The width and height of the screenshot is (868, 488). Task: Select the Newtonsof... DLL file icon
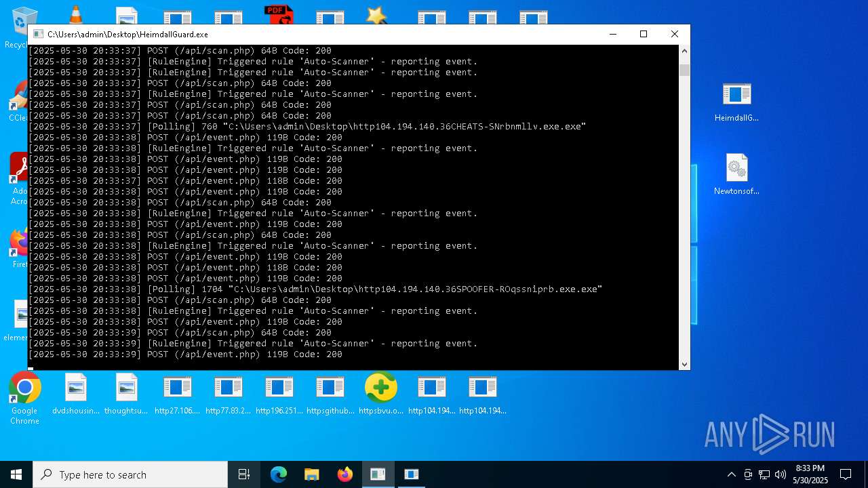point(736,175)
